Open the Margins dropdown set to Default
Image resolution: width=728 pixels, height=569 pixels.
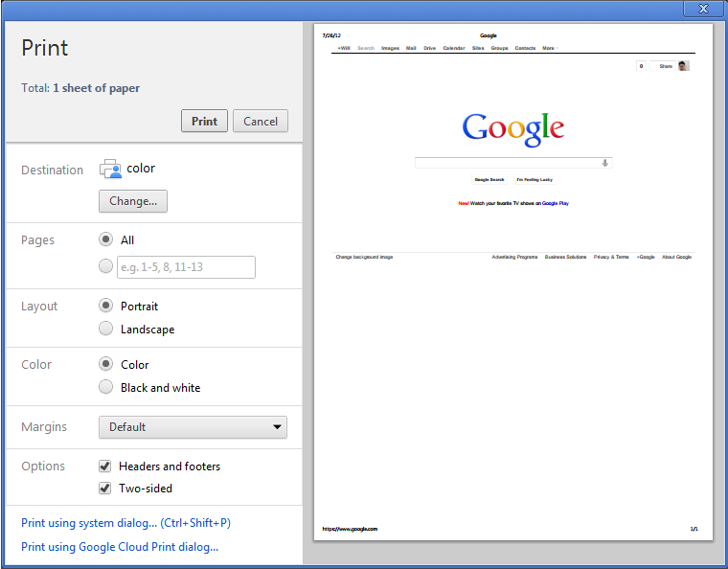pyautogui.click(x=193, y=427)
